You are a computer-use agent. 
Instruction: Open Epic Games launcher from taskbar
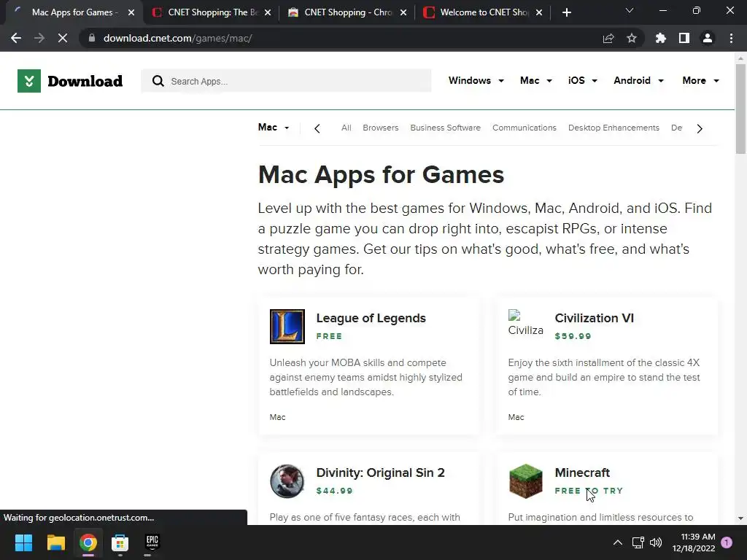(x=152, y=542)
